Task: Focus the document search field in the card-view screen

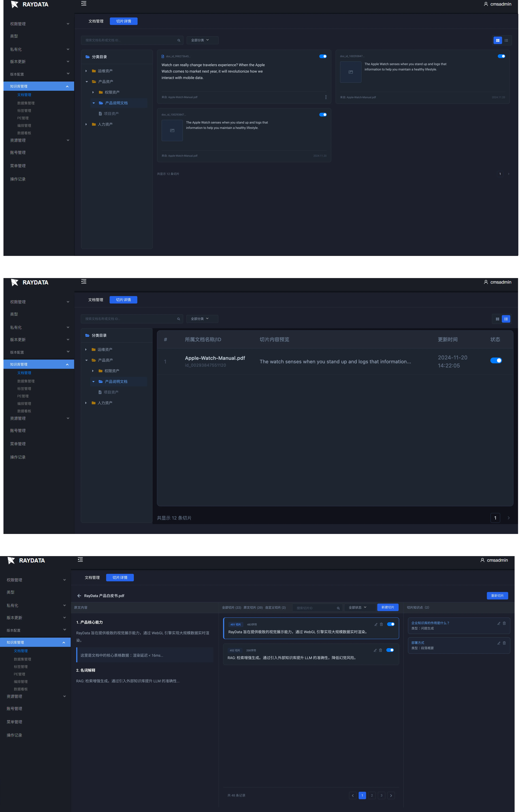Action: click(132, 40)
